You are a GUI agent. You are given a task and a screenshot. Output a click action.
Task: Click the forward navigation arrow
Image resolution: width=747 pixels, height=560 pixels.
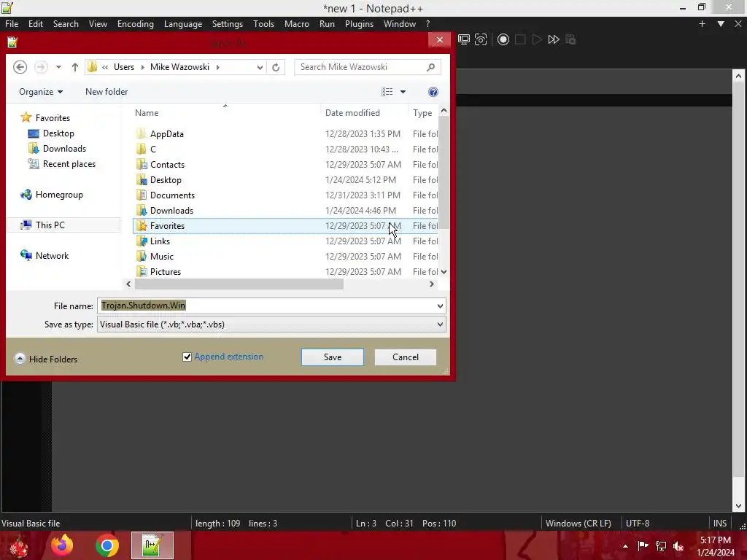41,67
